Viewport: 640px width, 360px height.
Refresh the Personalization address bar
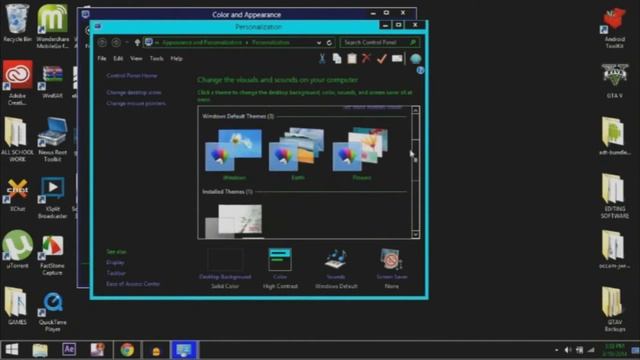click(x=329, y=42)
